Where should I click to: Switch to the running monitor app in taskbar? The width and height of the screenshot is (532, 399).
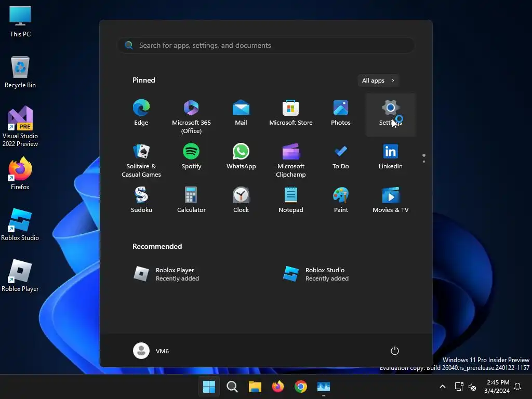(x=324, y=387)
